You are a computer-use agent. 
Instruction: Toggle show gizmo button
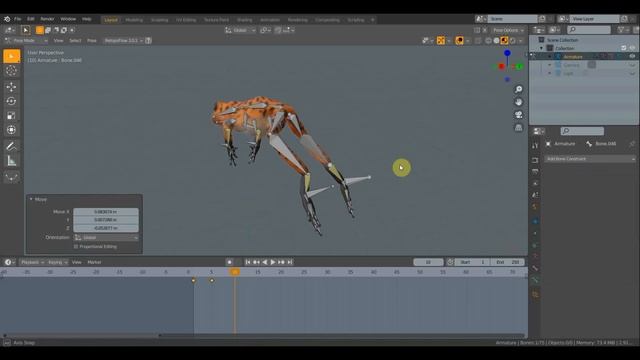point(441,40)
